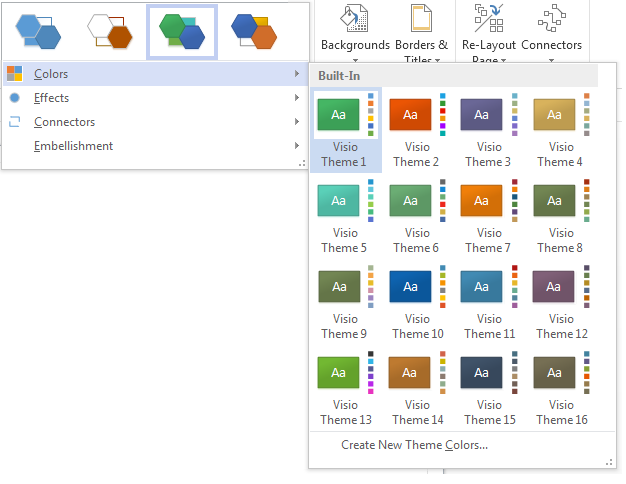Click the Connectors menu item icon
This screenshot has height=484, width=626.
pyautogui.click(x=15, y=122)
